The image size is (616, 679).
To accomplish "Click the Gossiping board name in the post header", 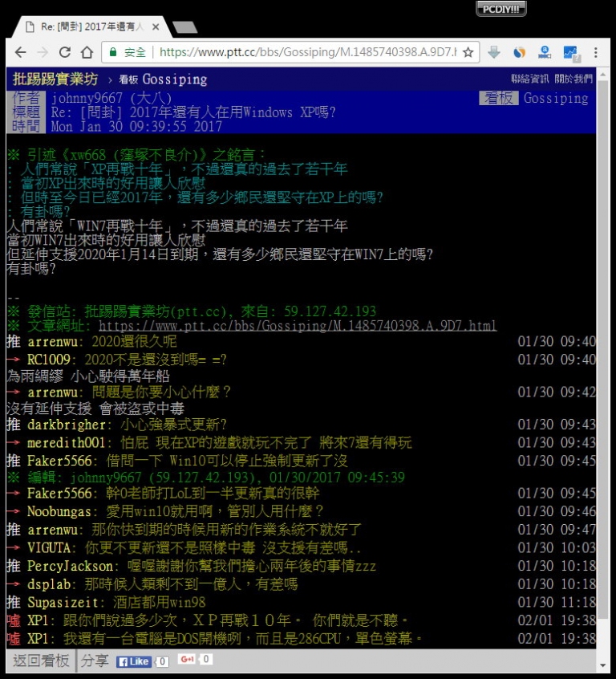I will point(556,98).
